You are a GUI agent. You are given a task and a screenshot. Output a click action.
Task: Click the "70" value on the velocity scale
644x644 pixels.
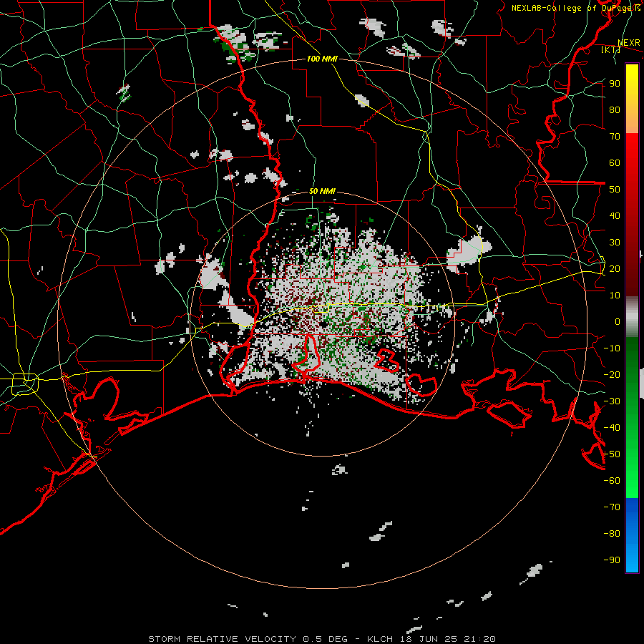coord(615,137)
